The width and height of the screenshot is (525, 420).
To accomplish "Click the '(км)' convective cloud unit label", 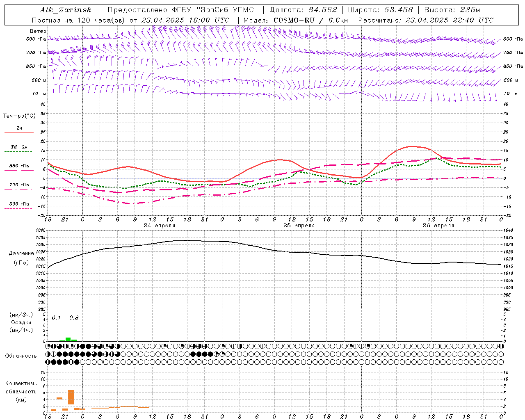I will [x=21, y=399].
